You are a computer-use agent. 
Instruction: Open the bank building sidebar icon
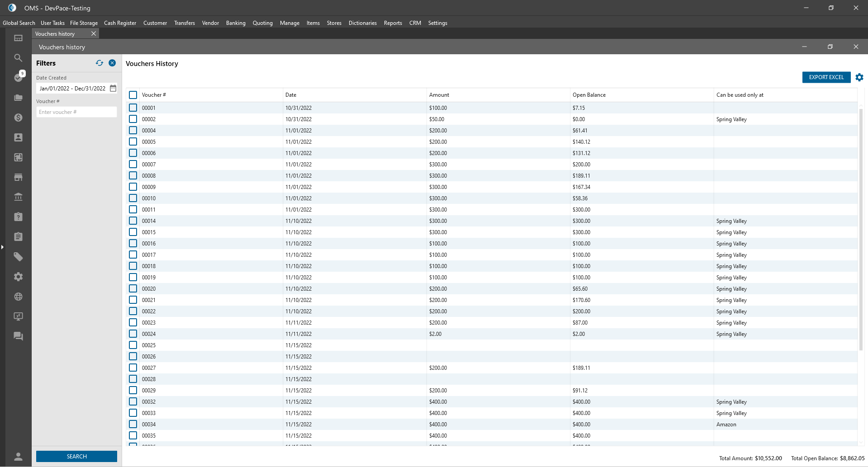pyautogui.click(x=18, y=197)
